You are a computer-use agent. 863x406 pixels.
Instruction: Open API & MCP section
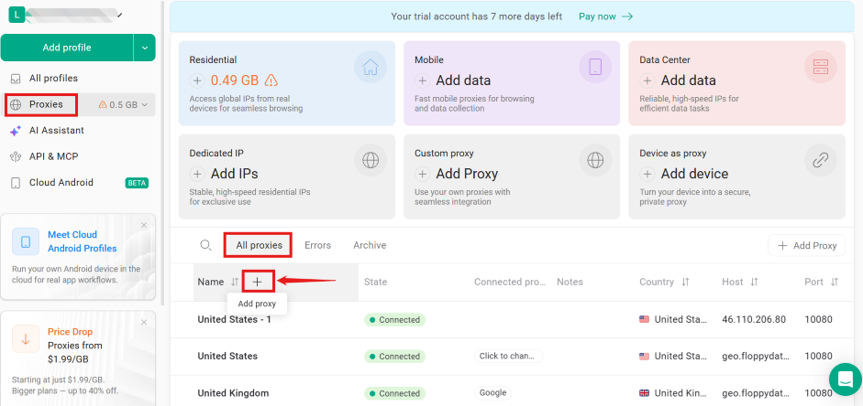[x=54, y=156]
